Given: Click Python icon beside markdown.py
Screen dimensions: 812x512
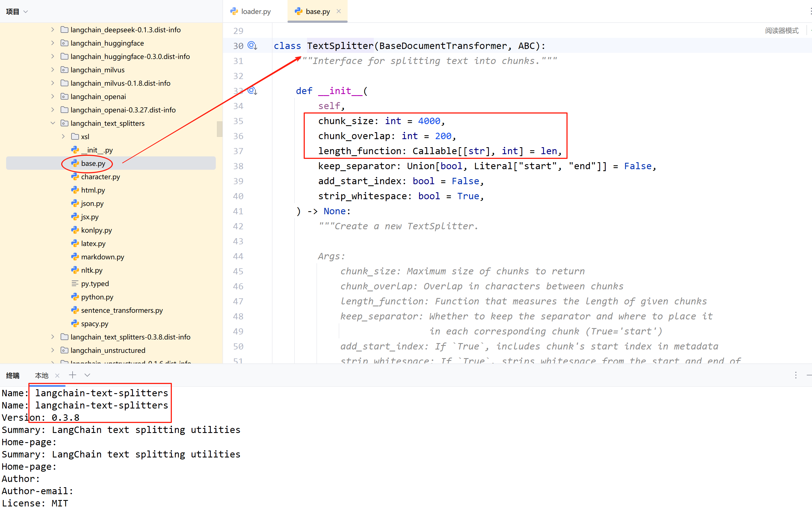Looking at the screenshot, I should pos(75,257).
